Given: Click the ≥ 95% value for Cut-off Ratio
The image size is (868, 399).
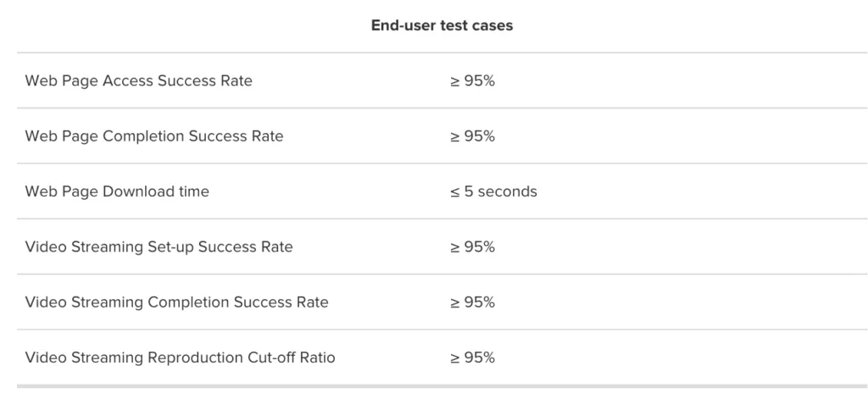Looking at the screenshot, I should [x=472, y=357].
